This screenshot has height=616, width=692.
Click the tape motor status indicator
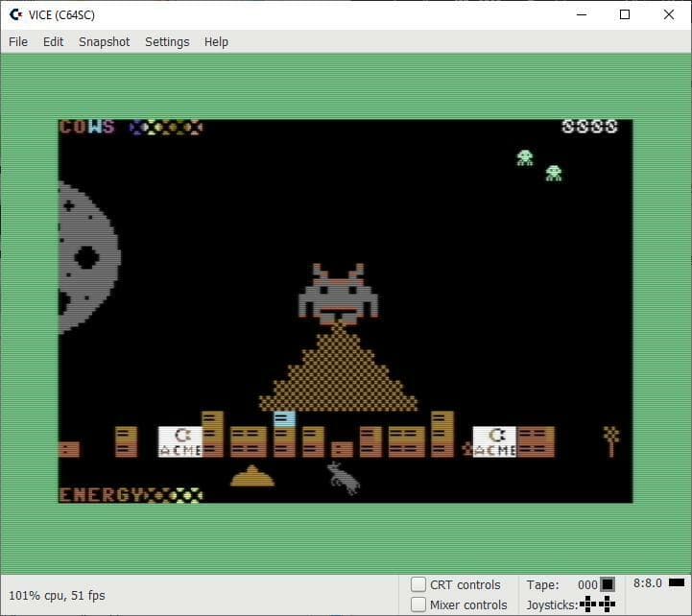point(608,584)
